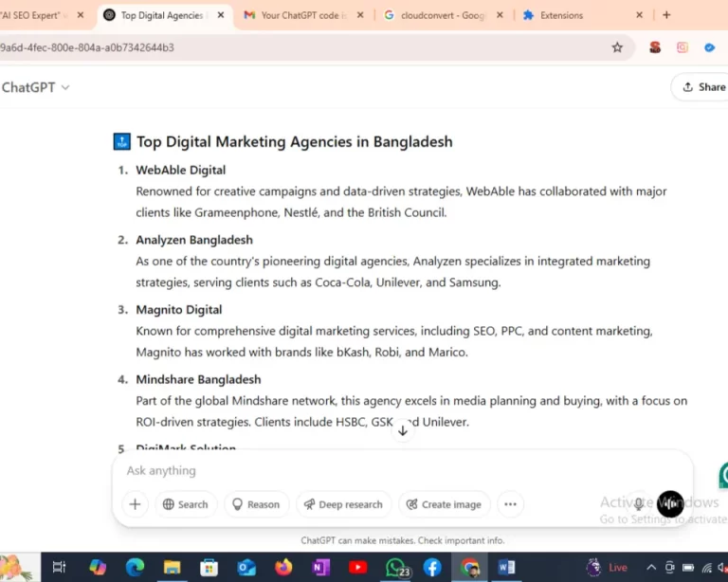
Task: Click the Mindshare Bangladesh heading
Action: pos(198,379)
